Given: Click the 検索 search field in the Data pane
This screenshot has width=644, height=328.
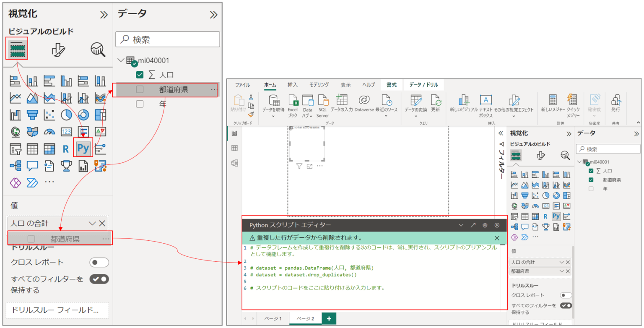Looking at the screenshot, I should [167, 39].
